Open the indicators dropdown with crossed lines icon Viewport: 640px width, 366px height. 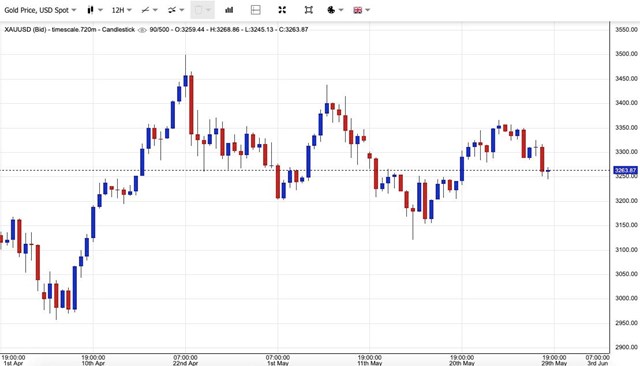(176, 10)
